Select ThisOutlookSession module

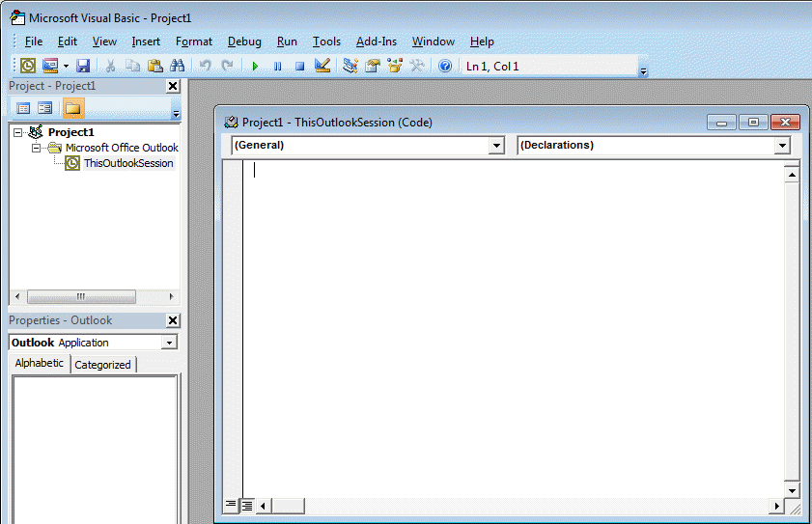point(128,163)
